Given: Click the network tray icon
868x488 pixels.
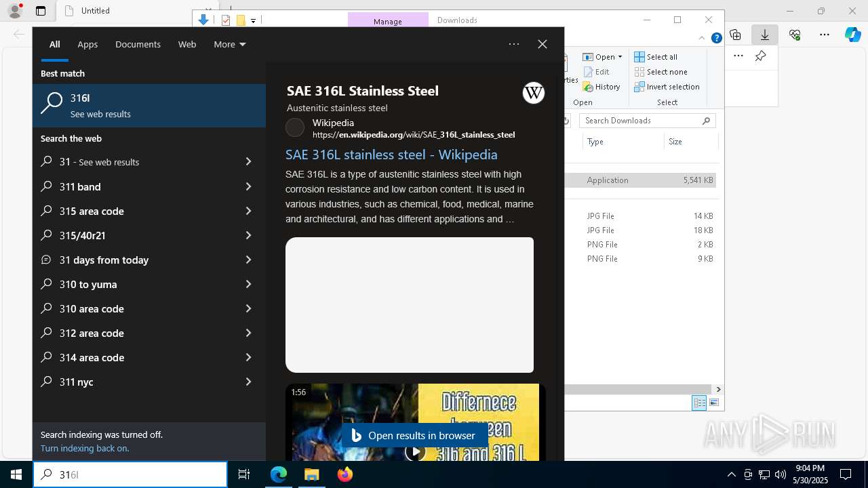Looking at the screenshot, I should (x=764, y=474).
